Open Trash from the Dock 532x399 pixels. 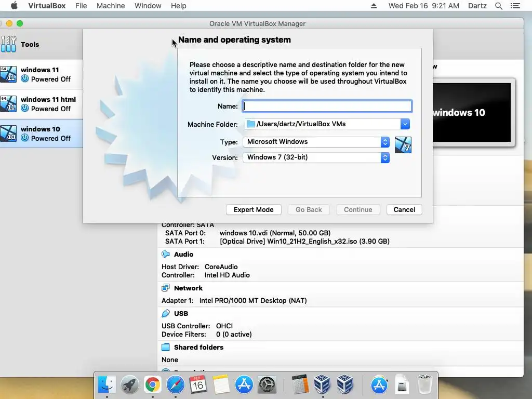(x=424, y=385)
